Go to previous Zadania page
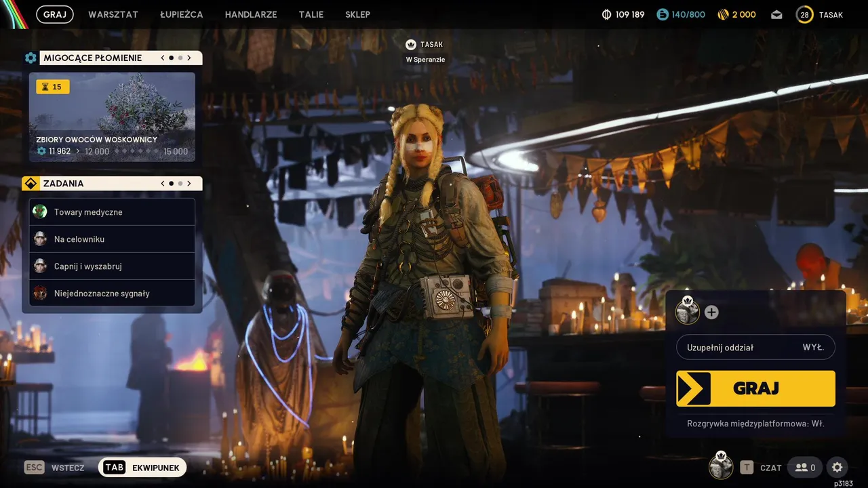Screen dimensions: 868x488 [x=163, y=183]
